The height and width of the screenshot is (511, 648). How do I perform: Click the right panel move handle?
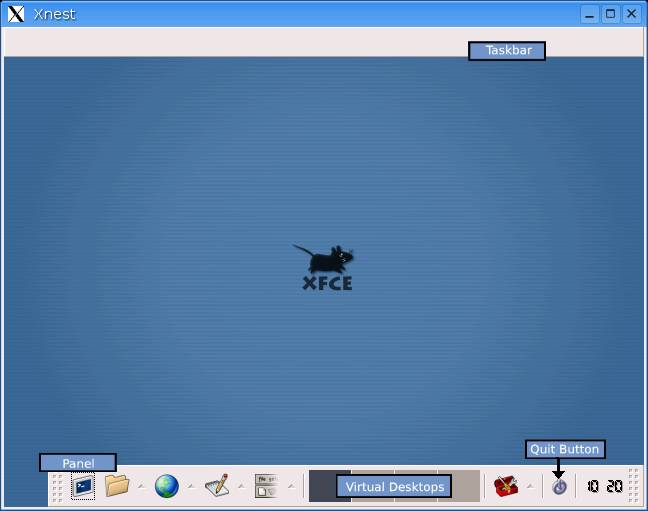click(633, 485)
